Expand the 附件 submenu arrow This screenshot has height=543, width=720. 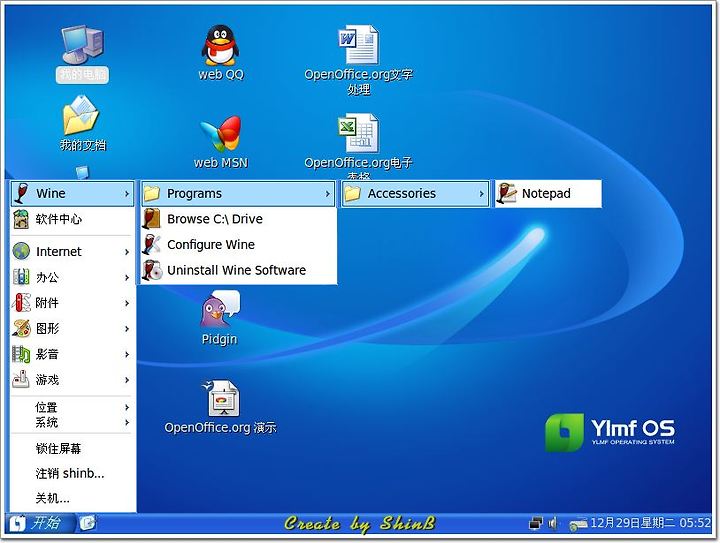coord(127,303)
